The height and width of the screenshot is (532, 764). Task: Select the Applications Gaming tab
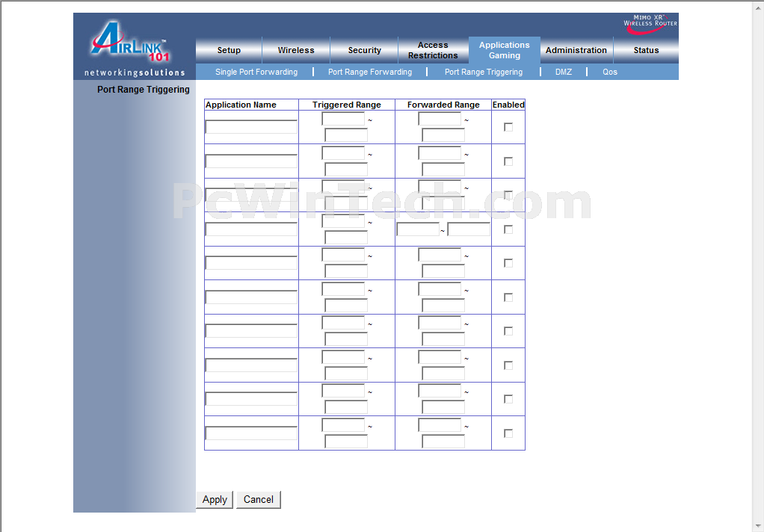[505, 50]
